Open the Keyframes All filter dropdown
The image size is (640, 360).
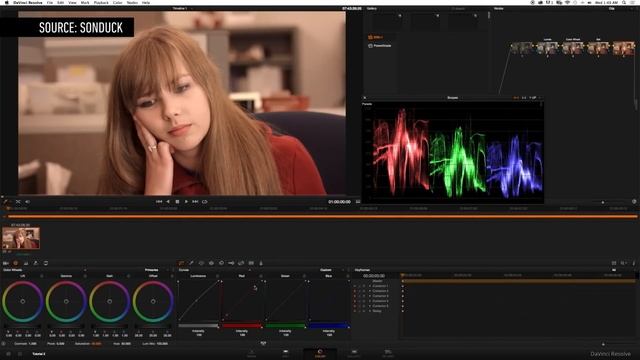click(x=613, y=270)
